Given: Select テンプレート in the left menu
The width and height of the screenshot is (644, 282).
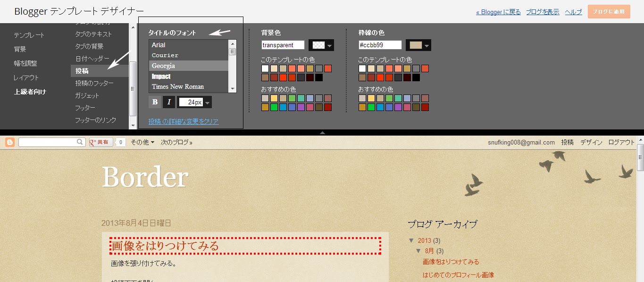Looking at the screenshot, I should [x=29, y=35].
